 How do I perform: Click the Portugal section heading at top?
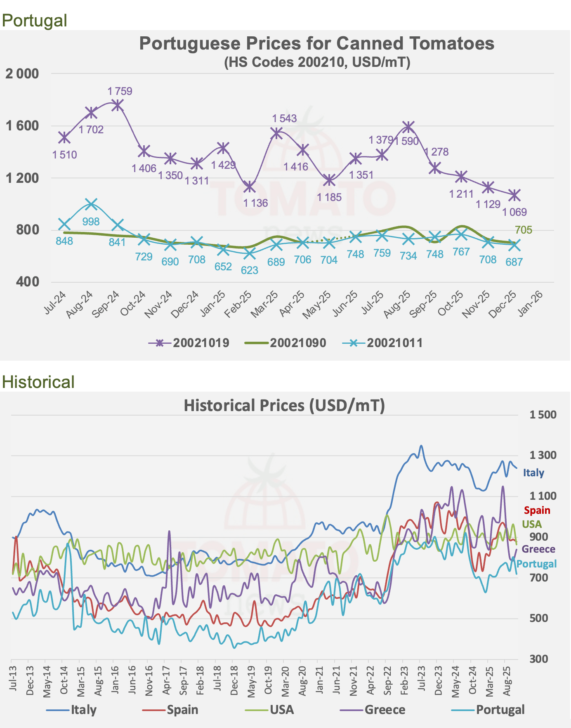click(34, 21)
